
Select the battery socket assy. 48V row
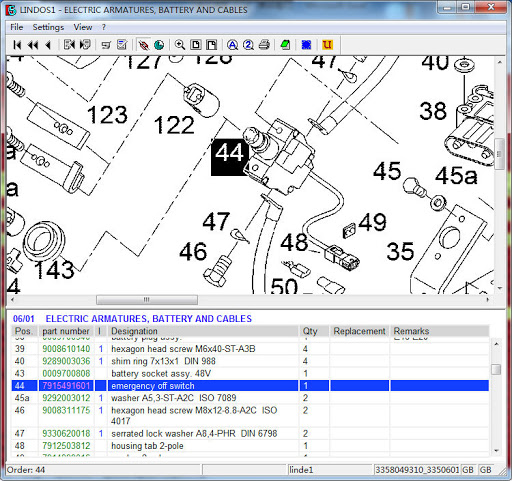tap(250, 373)
